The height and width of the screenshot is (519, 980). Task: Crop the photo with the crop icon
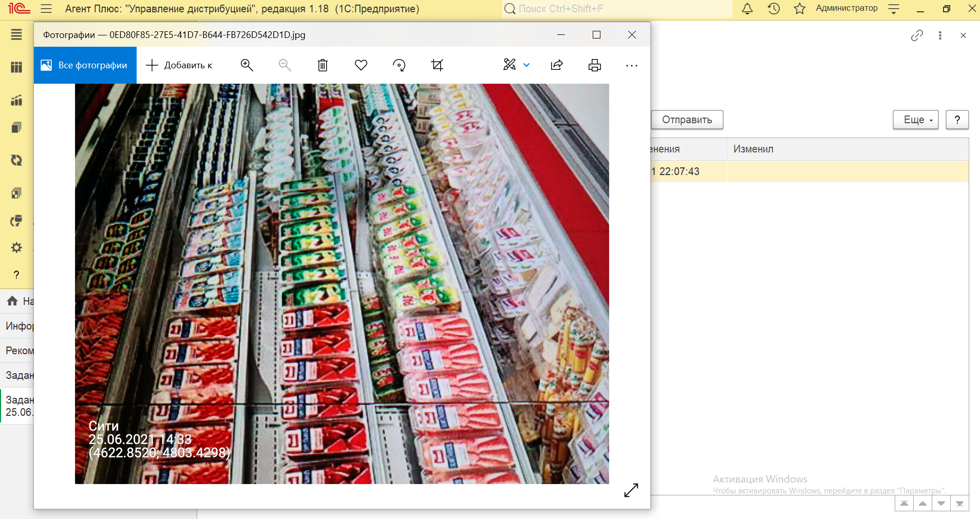pyautogui.click(x=437, y=65)
